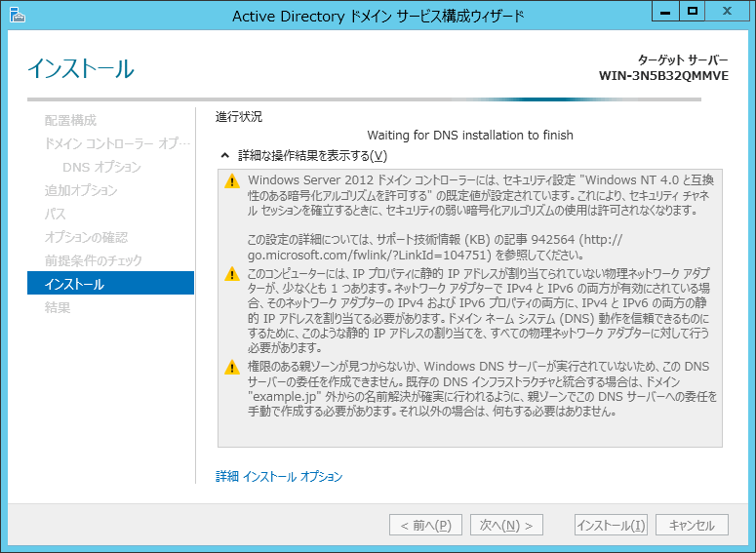Image resolution: width=756 pixels, height=553 pixels.
Task: Click the ターゲット サーバー label
Action: [x=683, y=59]
